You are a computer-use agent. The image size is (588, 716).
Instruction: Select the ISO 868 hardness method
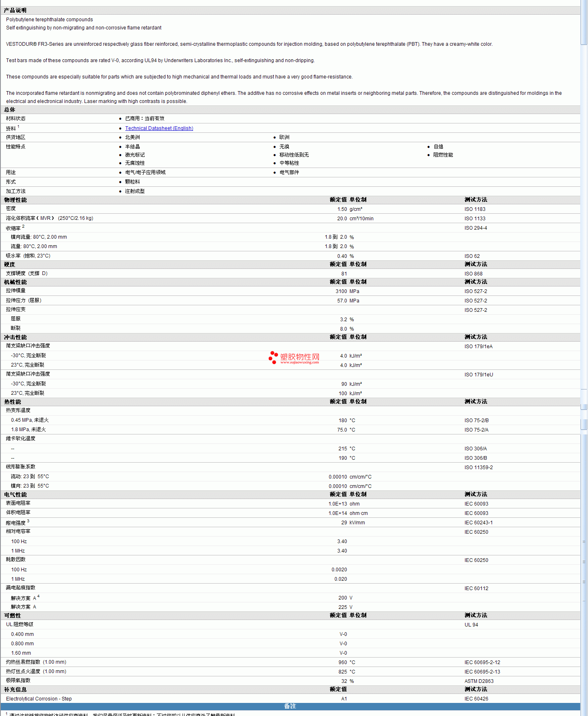pyautogui.click(x=473, y=274)
